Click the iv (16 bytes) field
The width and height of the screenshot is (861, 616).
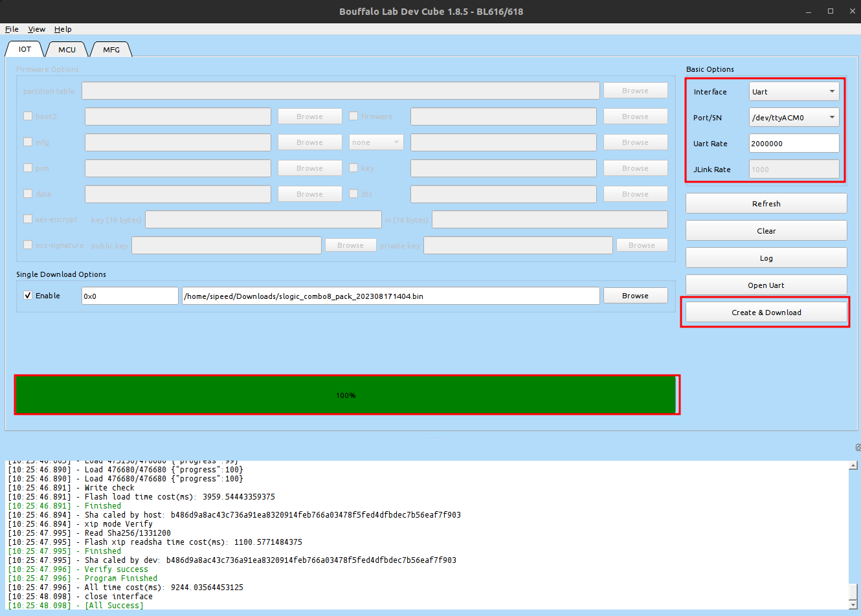point(550,219)
